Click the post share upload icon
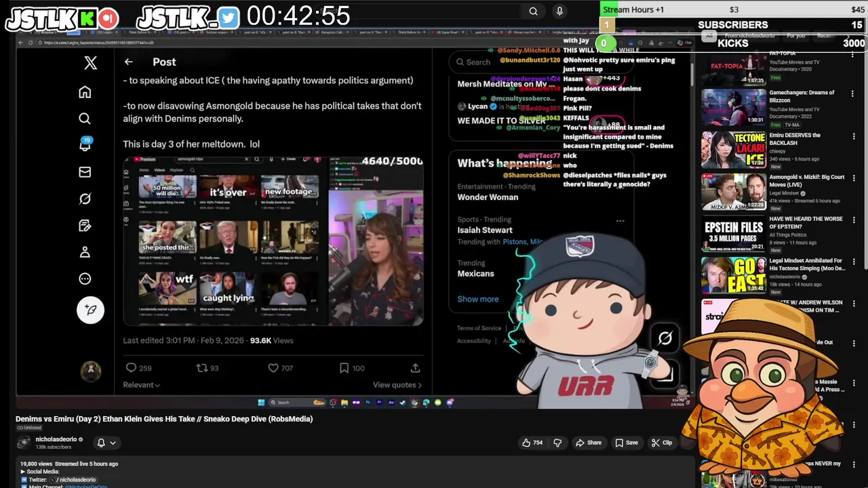This screenshot has width=868, height=488. coord(415,367)
